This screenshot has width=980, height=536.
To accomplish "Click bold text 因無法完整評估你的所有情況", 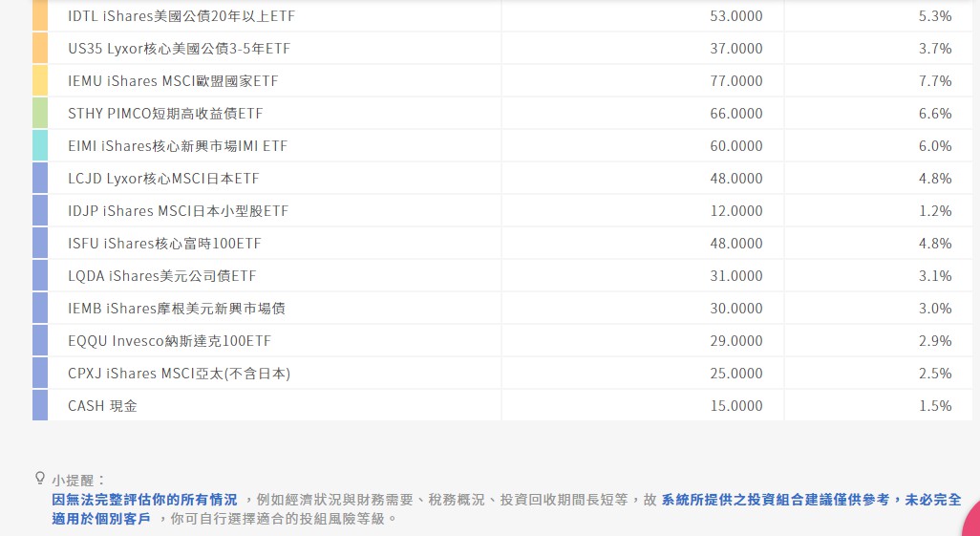I will pos(144,500).
